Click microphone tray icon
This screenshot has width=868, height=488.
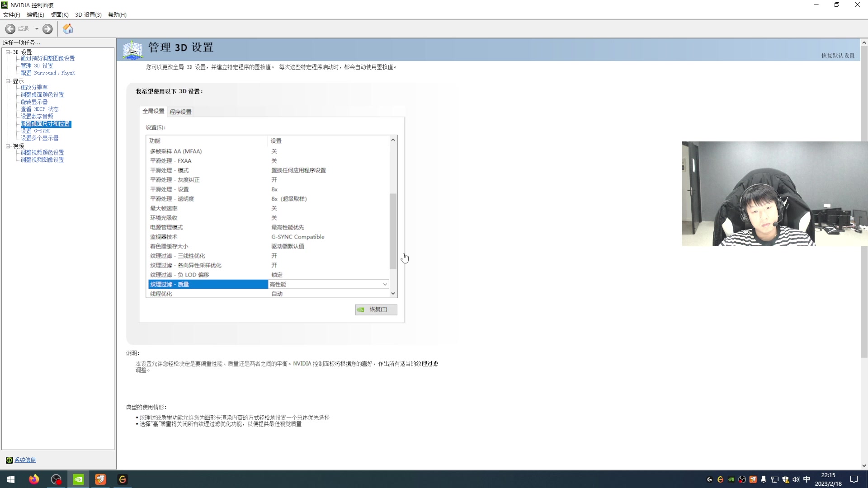pos(764,479)
